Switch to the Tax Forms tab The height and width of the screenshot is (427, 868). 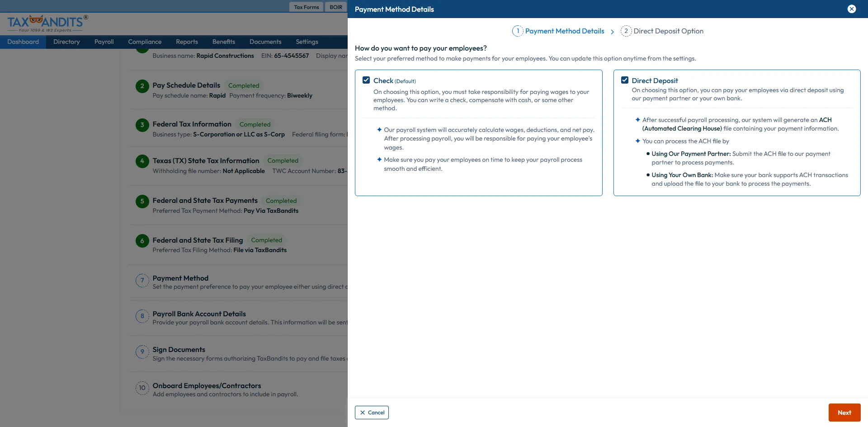pyautogui.click(x=307, y=7)
